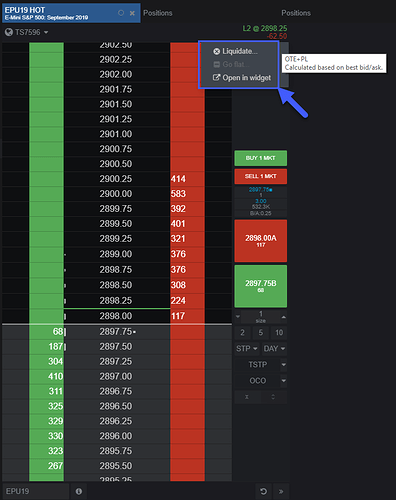Expand the TSTP options arrow
The image size is (396, 500).
(x=283, y=365)
